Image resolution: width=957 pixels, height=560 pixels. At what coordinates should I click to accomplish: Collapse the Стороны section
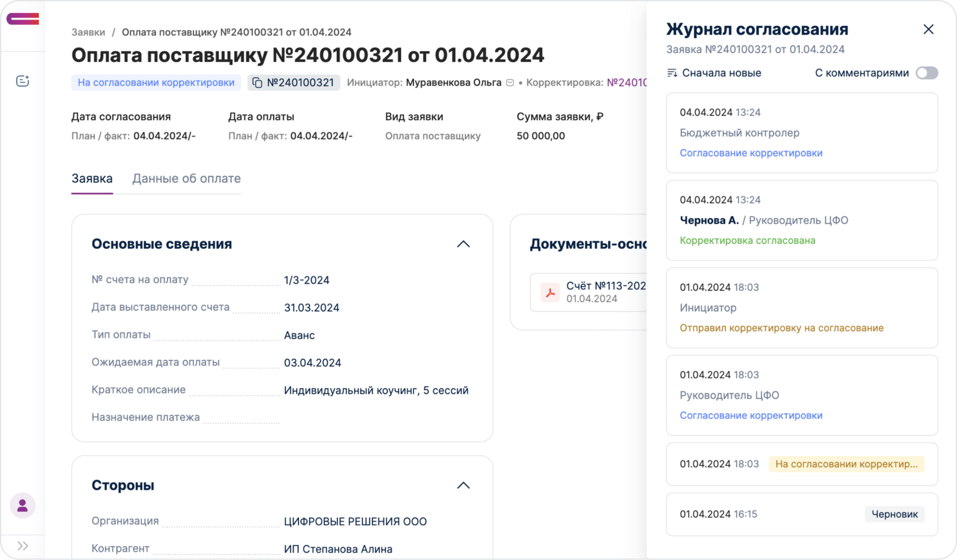pos(463,485)
